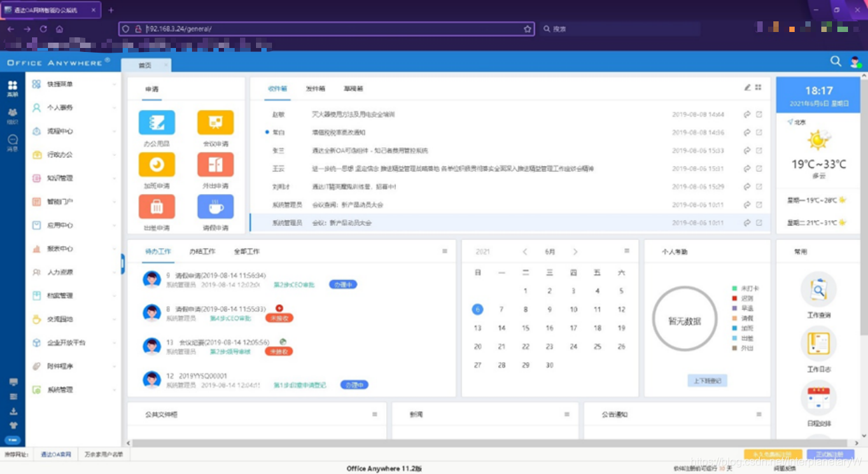The image size is (868, 474).
Task: Click forward arrow icon on 赵敏 mail row
Action: [x=747, y=115]
